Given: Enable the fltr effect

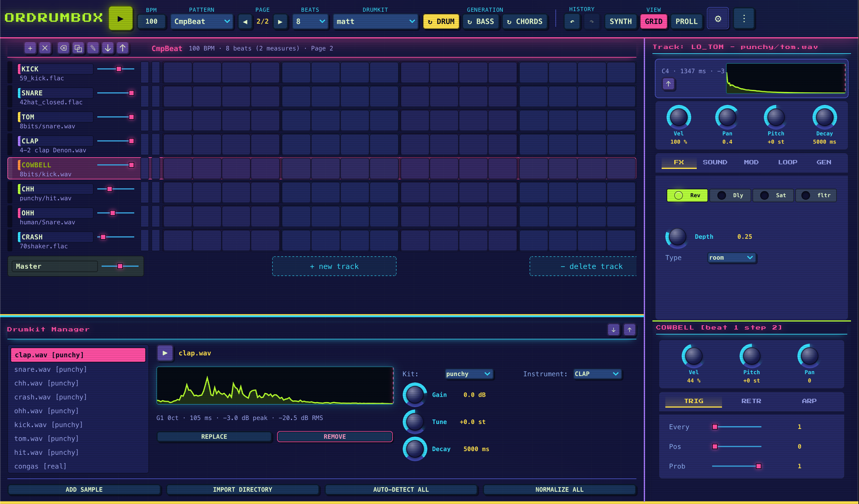Looking at the screenshot, I should [x=816, y=195].
